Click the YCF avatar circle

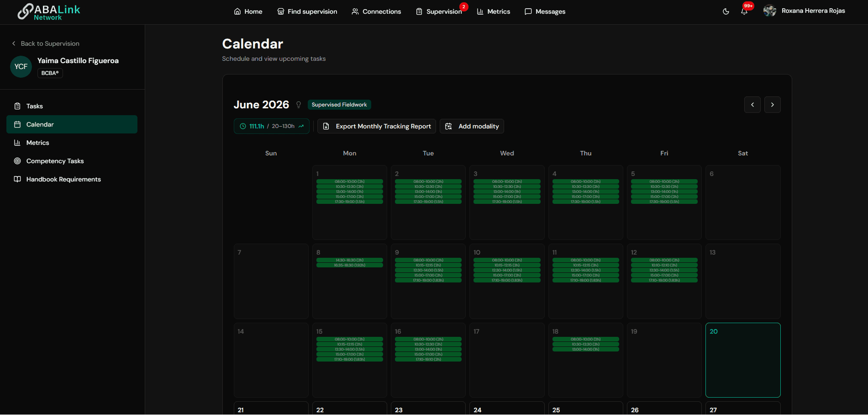(x=21, y=67)
